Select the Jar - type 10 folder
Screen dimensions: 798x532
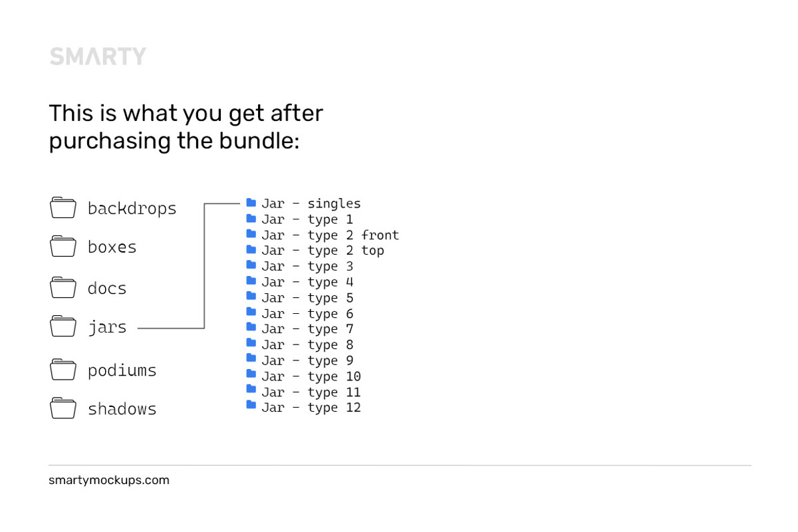point(303,376)
